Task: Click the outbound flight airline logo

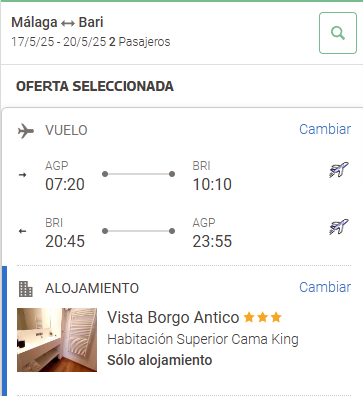Action: (x=339, y=170)
